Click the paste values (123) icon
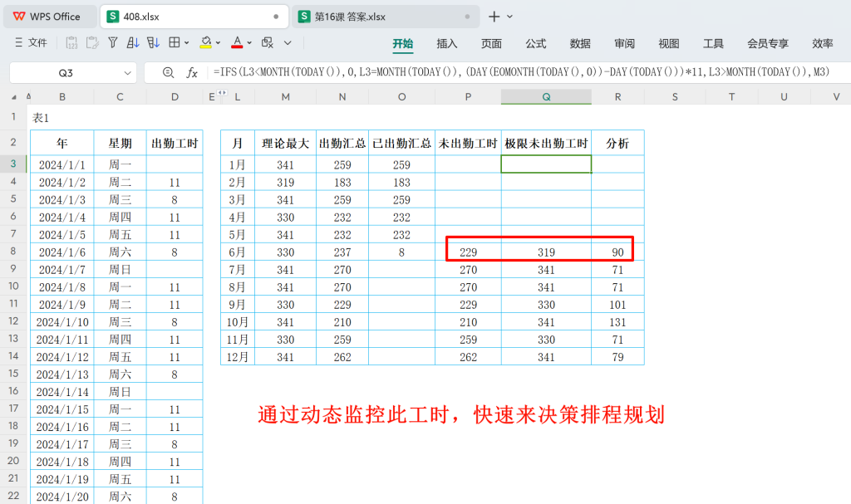The width and height of the screenshot is (851, 504). pos(71,43)
